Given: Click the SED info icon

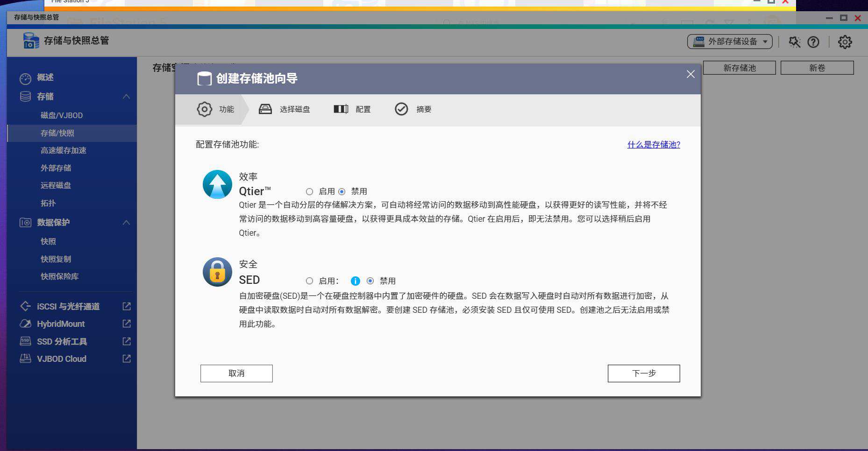Looking at the screenshot, I should 356,281.
